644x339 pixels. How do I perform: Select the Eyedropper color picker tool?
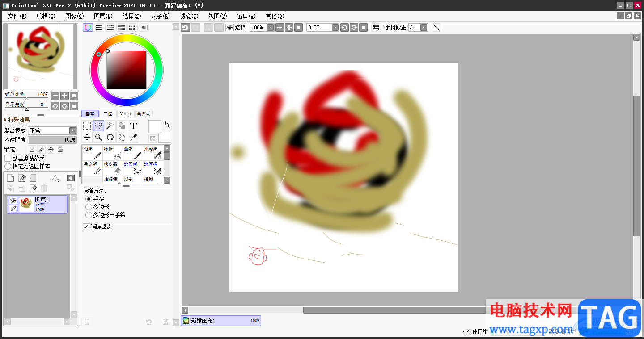[x=133, y=138]
